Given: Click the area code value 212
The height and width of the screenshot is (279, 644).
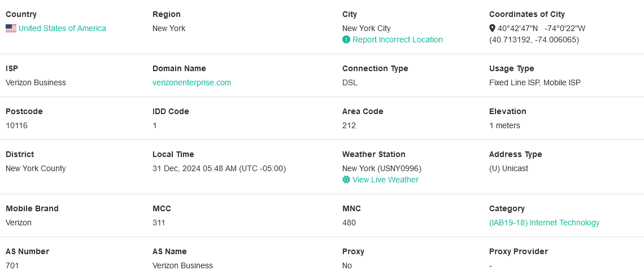Looking at the screenshot, I should [x=349, y=125].
